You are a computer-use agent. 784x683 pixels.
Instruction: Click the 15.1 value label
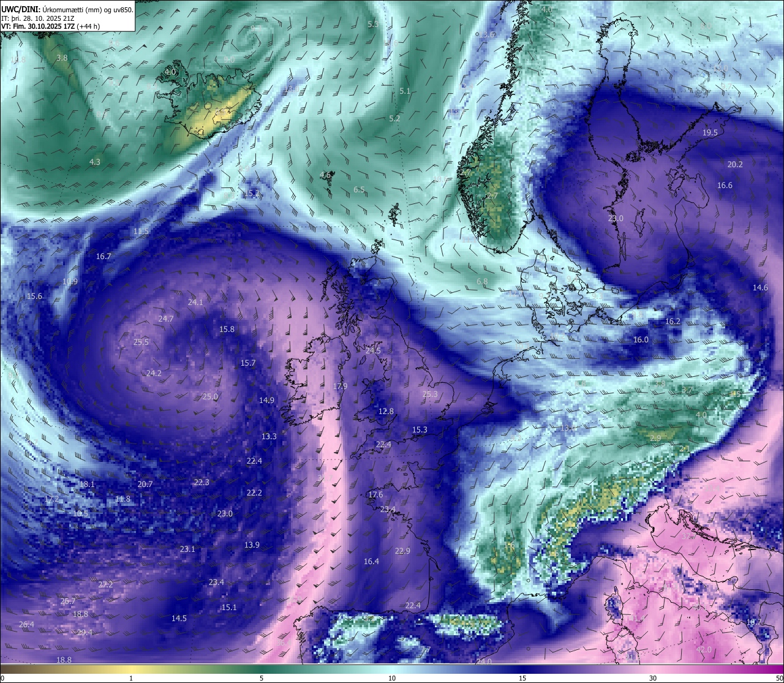228,608
